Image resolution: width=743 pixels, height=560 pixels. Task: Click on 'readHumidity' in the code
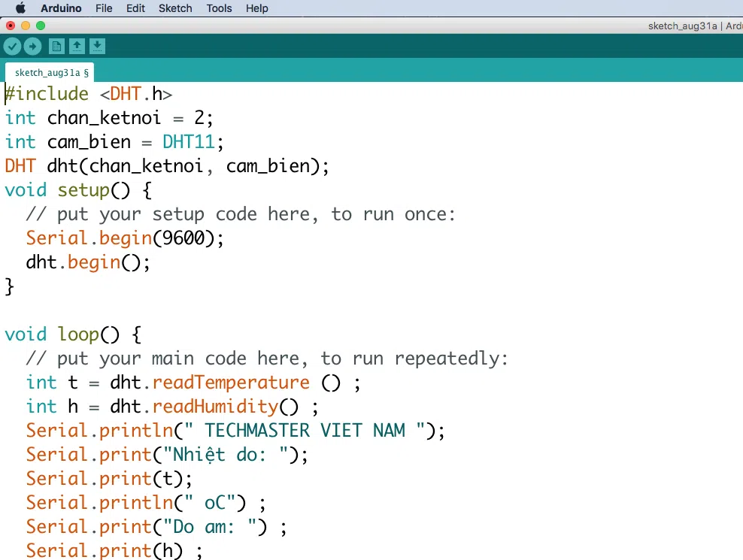(215, 407)
